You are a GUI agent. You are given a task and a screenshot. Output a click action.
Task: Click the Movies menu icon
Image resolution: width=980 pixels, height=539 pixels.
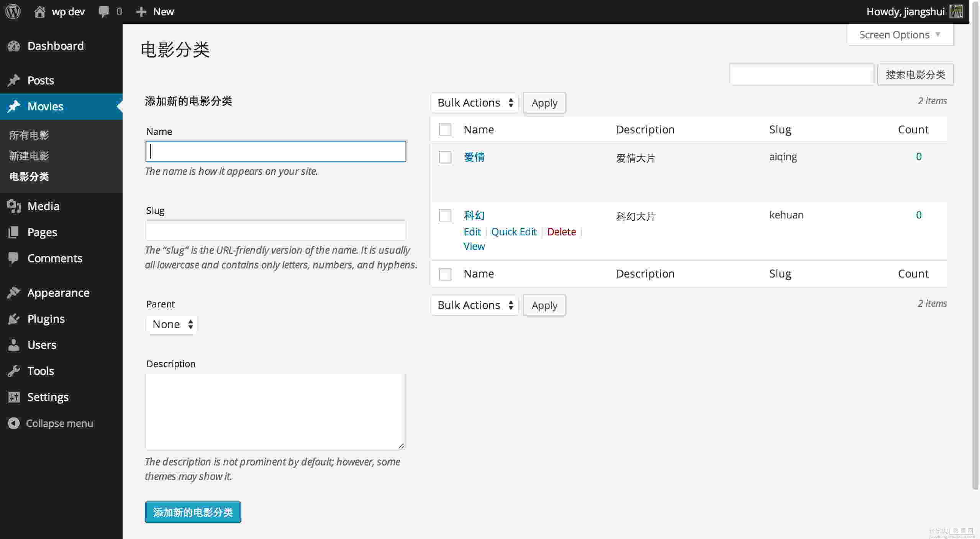(13, 106)
